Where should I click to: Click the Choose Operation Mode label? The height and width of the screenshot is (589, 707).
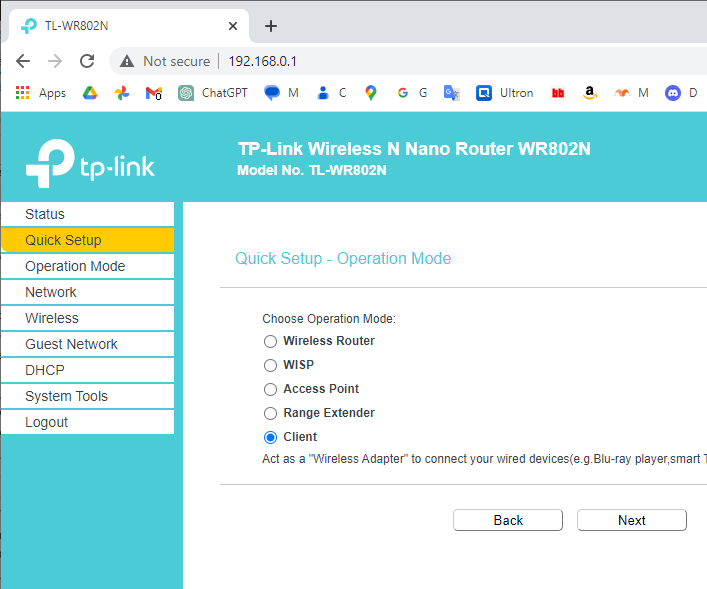pyautogui.click(x=329, y=319)
